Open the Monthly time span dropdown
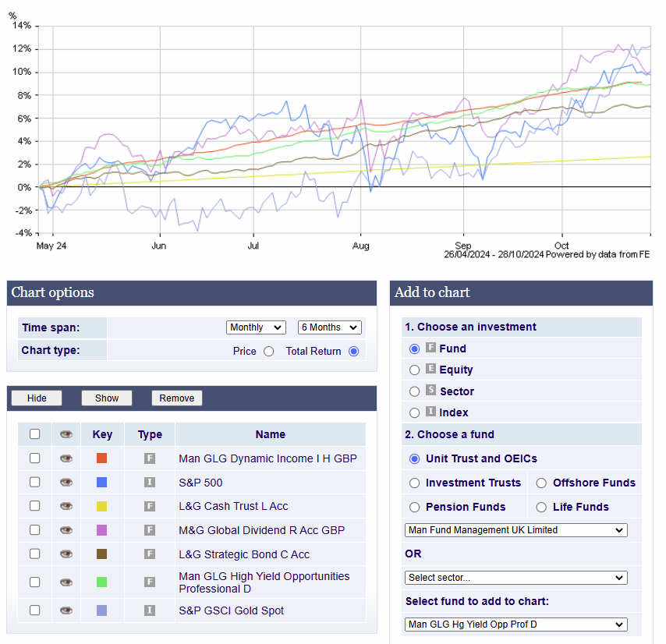Screen dimensions: 666x644 point(256,327)
